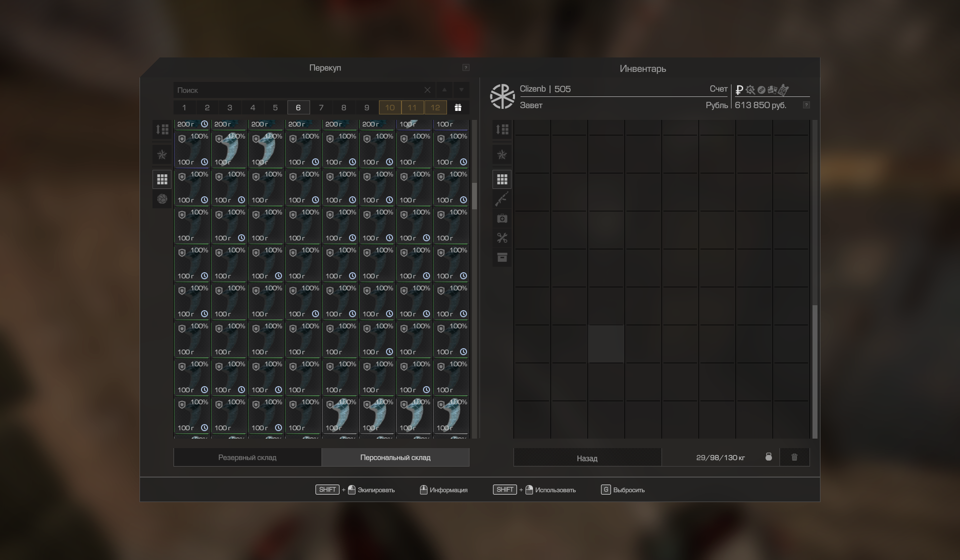Click the faction star filter in Перекуп
Screen dimensions: 960x560
point(162,155)
